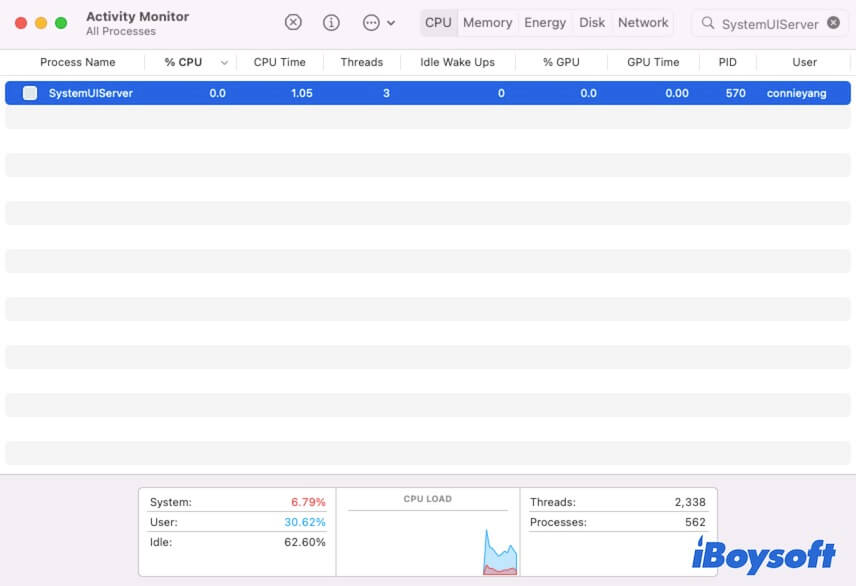Open the Disk tab
The width and height of the screenshot is (856, 586).
[592, 23]
